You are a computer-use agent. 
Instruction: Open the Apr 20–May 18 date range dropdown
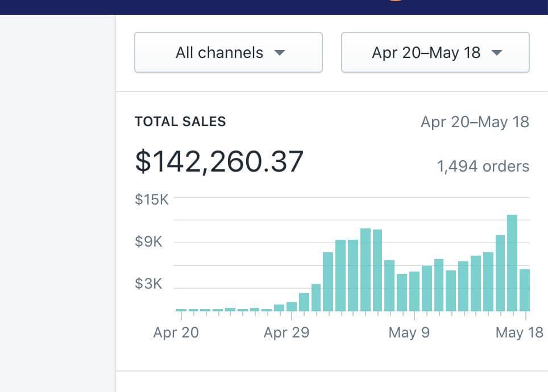435,52
